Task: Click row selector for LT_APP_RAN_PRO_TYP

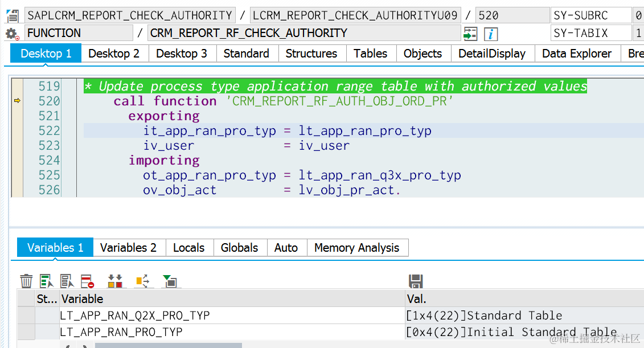Action: tap(26, 332)
